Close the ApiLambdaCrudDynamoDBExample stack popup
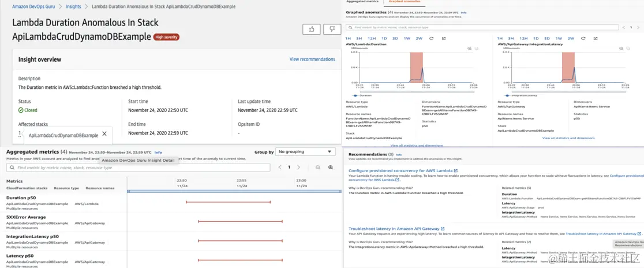This screenshot has width=644, height=268. (104, 134)
